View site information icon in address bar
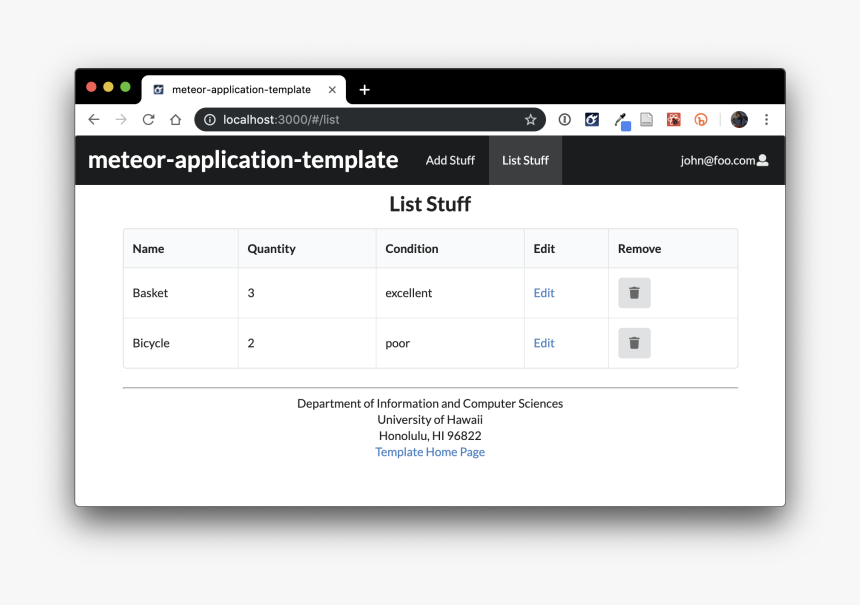860x605 pixels. pos(210,120)
